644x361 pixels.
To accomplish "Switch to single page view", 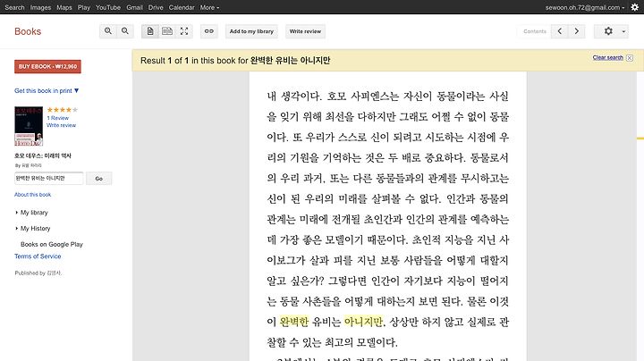I will click(x=150, y=31).
